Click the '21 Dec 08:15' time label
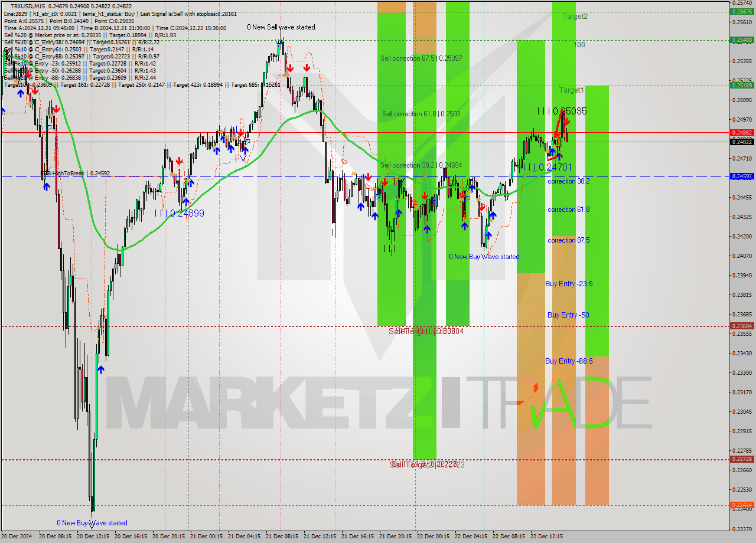 coord(282,537)
